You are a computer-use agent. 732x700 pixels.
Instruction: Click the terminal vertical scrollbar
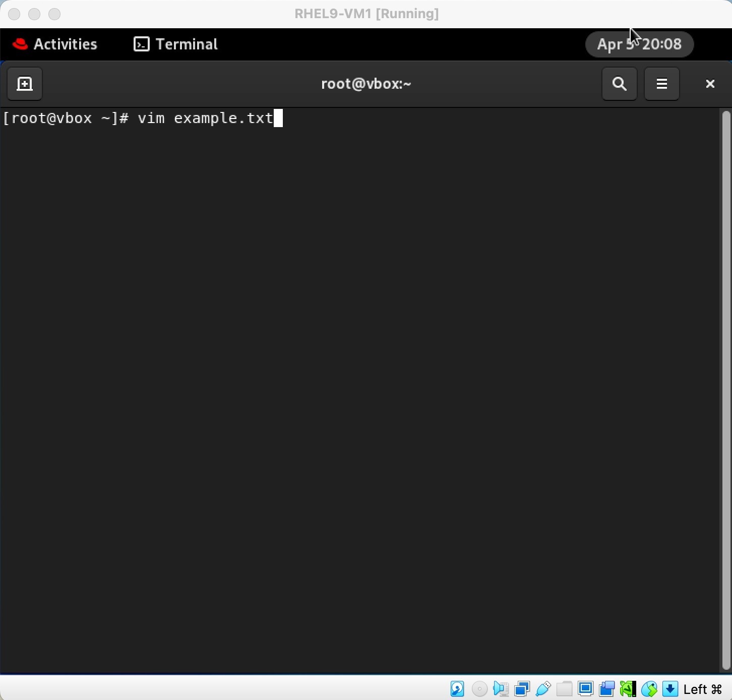[726, 390]
